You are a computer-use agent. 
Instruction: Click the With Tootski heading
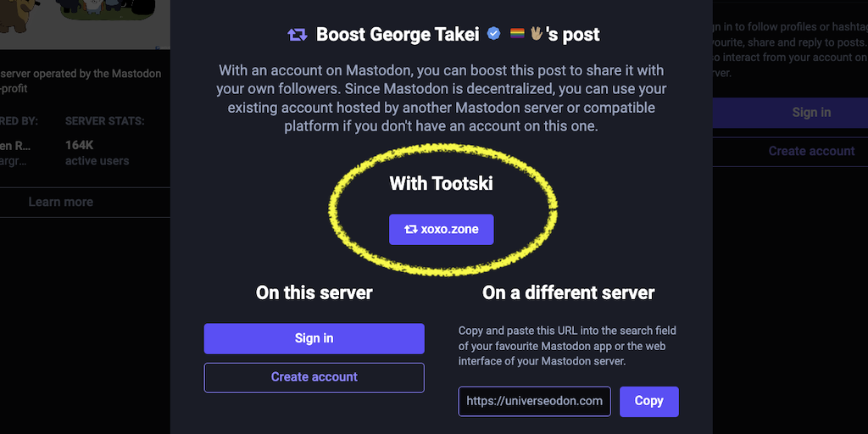[x=441, y=183]
